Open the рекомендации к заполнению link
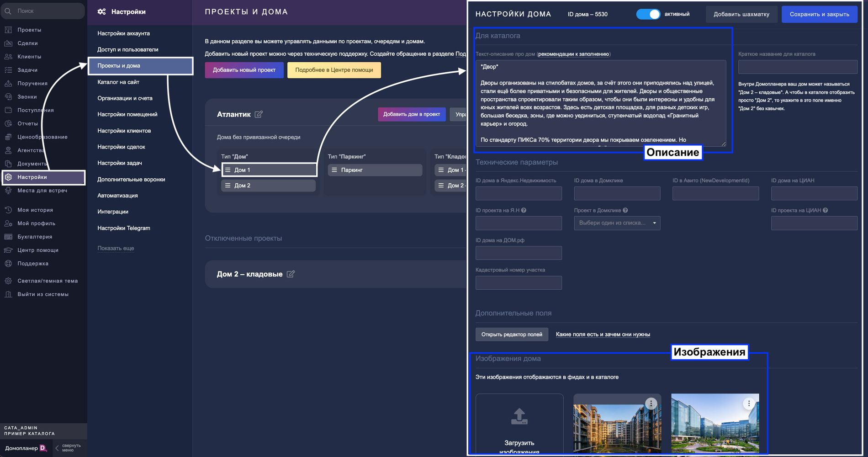The height and width of the screenshot is (457, 868). click(573, 54)
